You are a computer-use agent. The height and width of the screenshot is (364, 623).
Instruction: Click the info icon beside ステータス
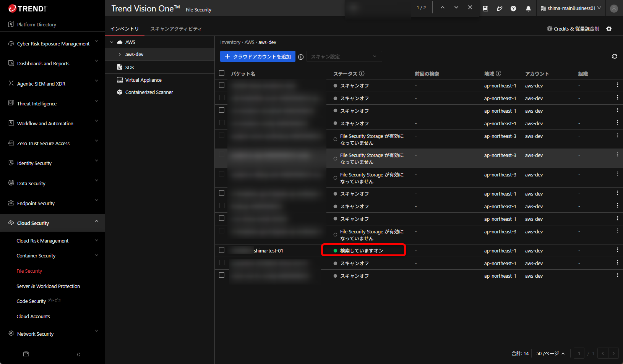(362, 73)
